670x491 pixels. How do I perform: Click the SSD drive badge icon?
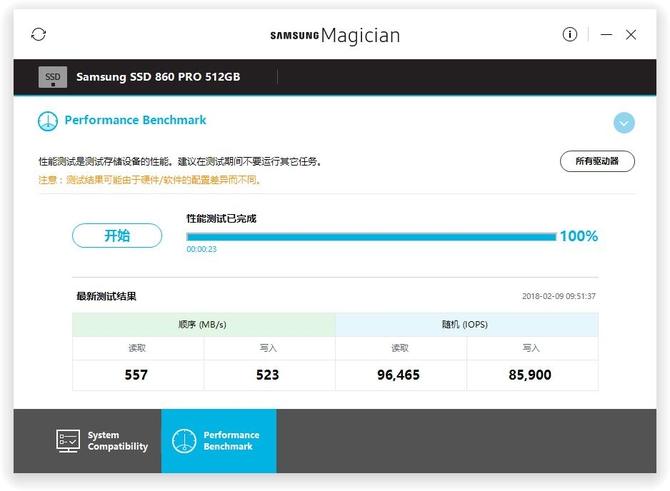pos(53,77)
